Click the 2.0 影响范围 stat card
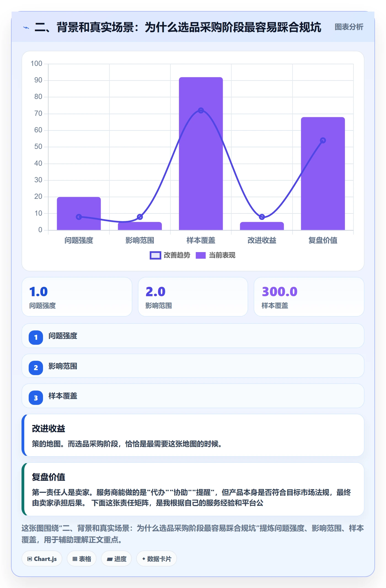 [193, 297]
